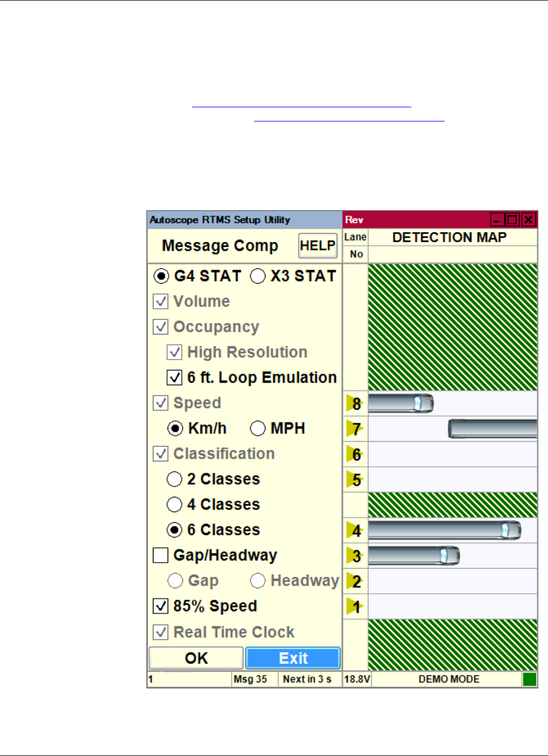Click the lane 6 yellow arrow marker
The height and width of the screenshot is (756, 548).
tap(355, 454)
